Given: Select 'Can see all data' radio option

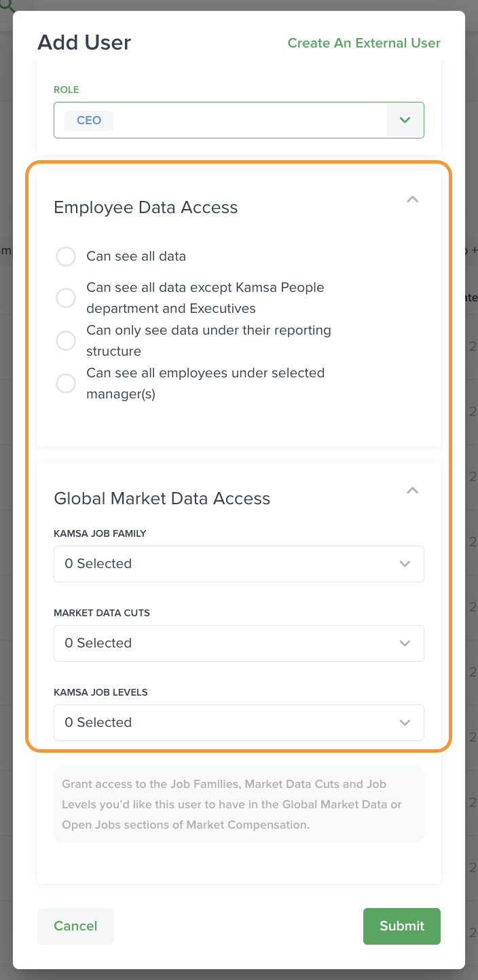Looking at the screenshot, I should tap(66, 257).
